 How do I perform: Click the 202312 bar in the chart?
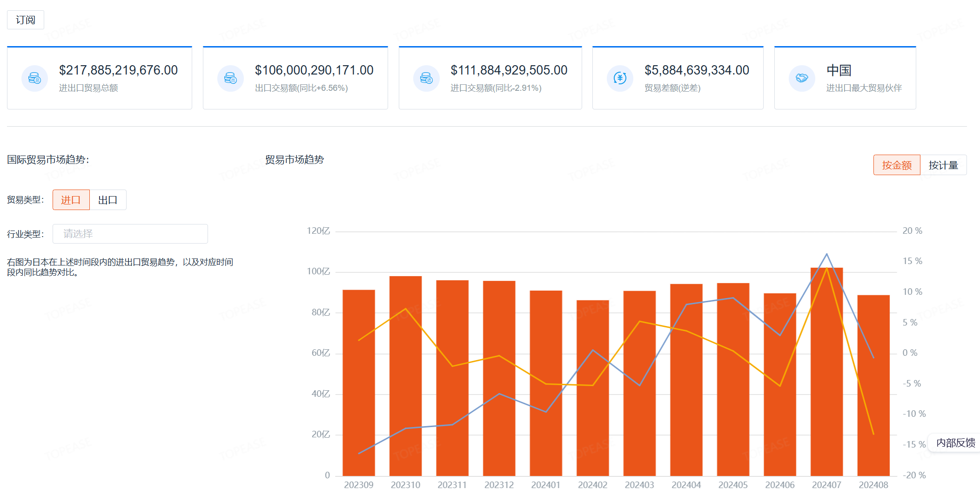pos(499,377)
